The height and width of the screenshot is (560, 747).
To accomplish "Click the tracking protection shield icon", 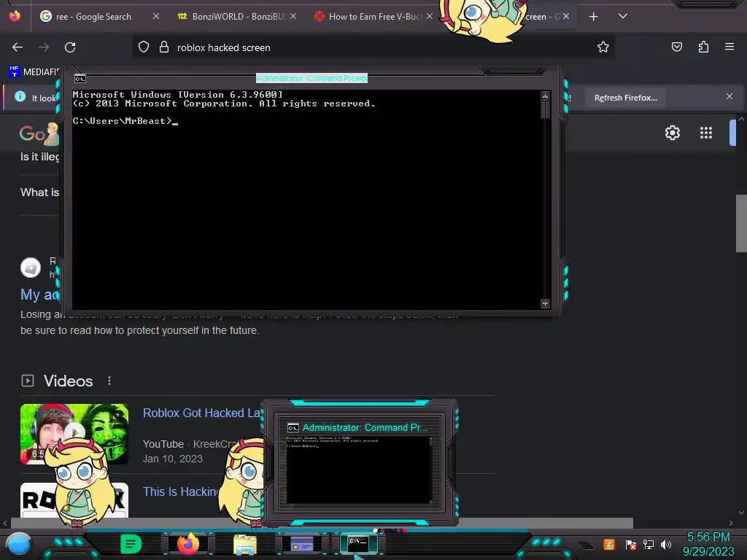I will click(144, 47).
